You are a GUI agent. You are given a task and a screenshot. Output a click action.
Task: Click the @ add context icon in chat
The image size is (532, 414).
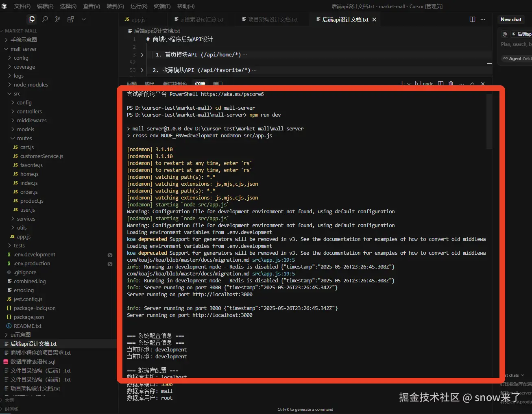click(x=505, y=34)
